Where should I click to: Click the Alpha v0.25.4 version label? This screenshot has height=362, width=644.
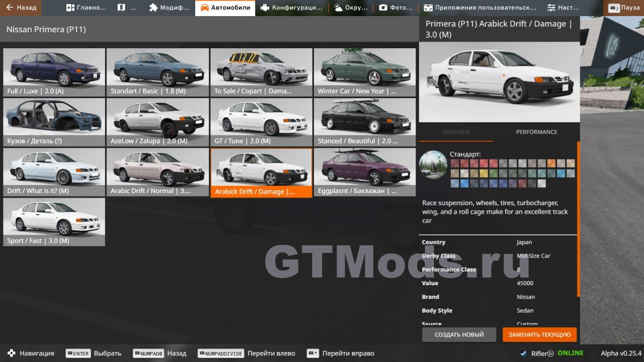click(621, 353)
